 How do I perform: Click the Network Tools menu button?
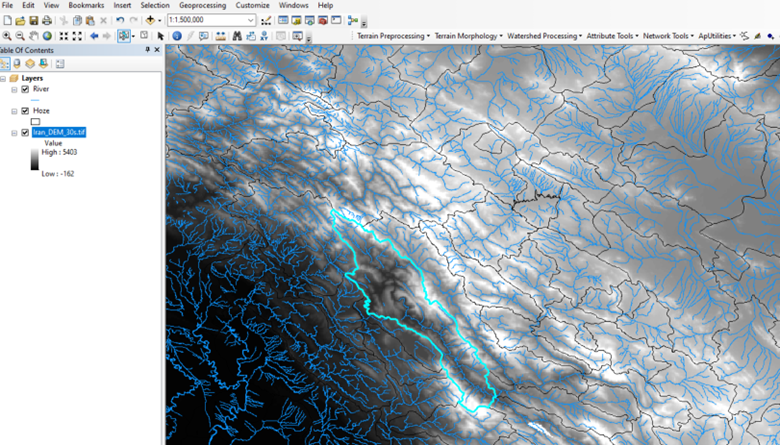[x=667, y=36]
